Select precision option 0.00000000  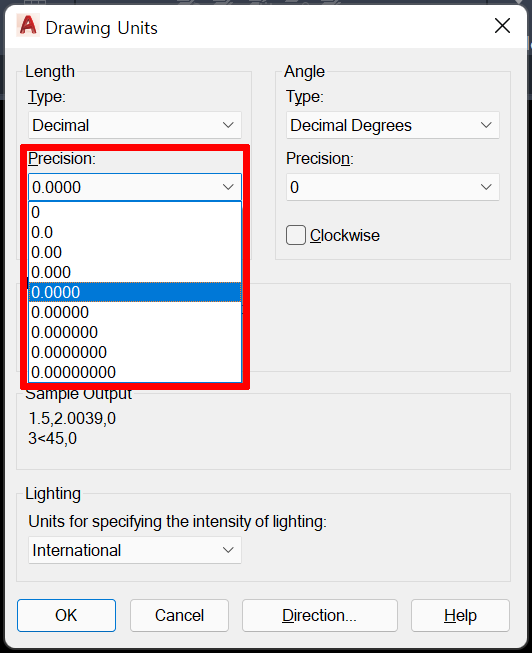point(135,372)
